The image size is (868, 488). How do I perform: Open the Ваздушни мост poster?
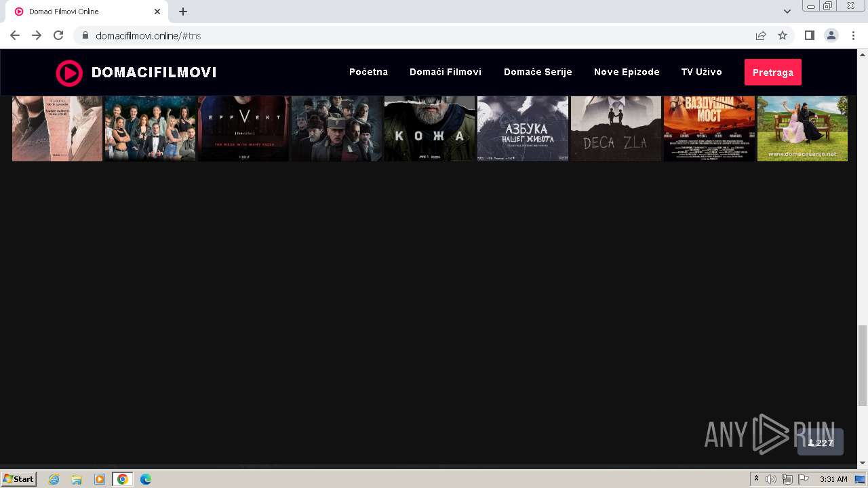click(x=709, y=129)
